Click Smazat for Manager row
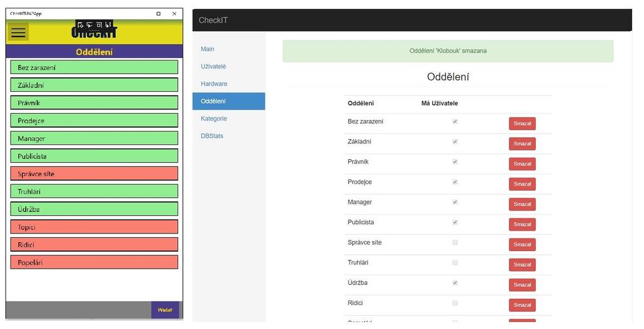The image size is (644, 329). click(x=522, y=204)
